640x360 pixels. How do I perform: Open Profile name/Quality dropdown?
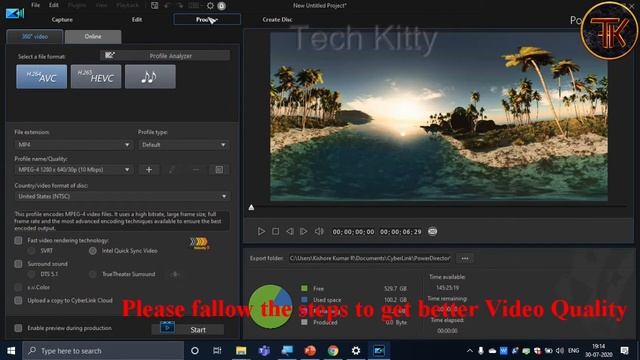coord(73,169)
